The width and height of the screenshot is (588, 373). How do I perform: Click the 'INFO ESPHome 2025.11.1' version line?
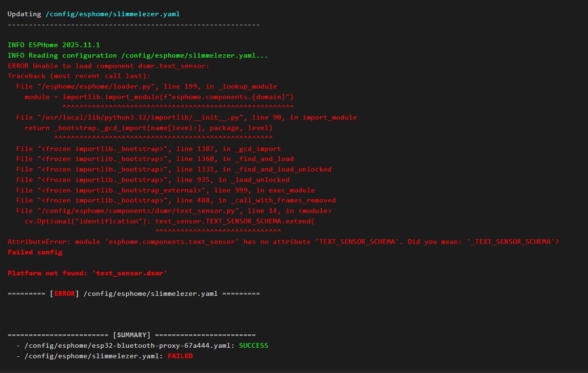[x=54, y=45]
